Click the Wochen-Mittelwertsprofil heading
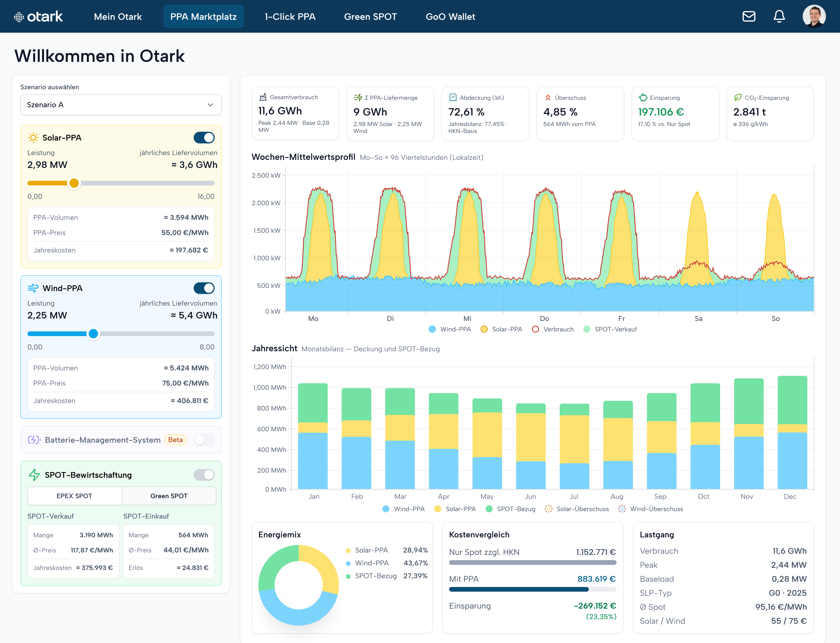The height and width of the screenshot is (643, 840). 303,157
